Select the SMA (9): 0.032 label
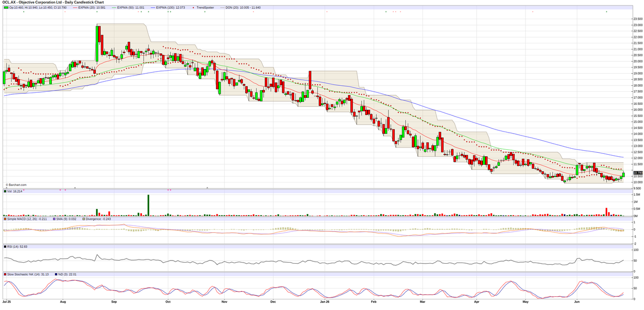This screenshot has width=644, height=310. [x=66, y=219]
